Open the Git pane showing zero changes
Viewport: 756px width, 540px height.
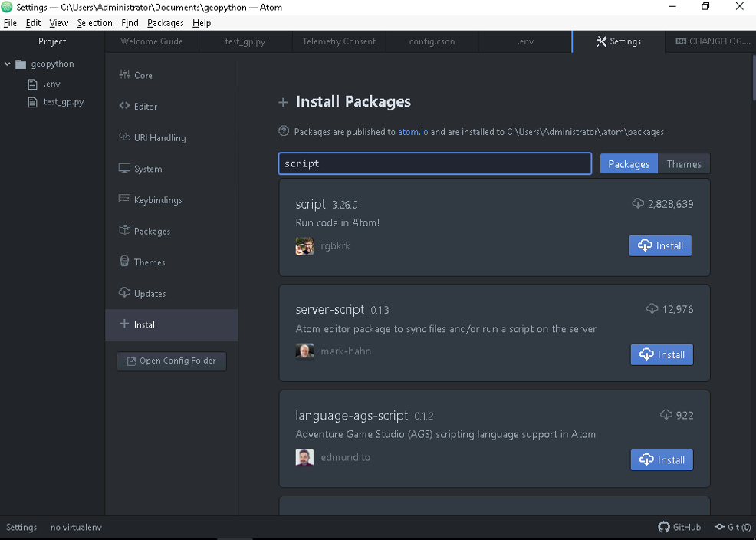coord(732,527)
